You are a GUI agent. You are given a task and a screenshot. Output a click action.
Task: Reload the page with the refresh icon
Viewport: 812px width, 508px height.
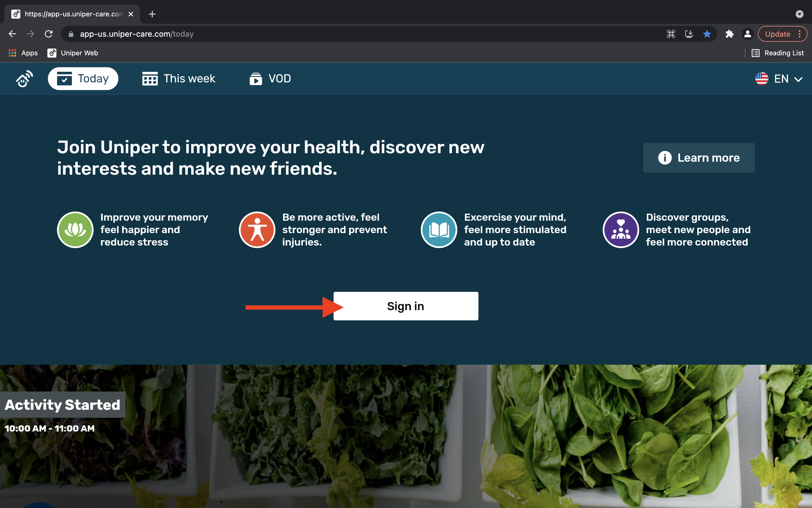tap(49, 34)
